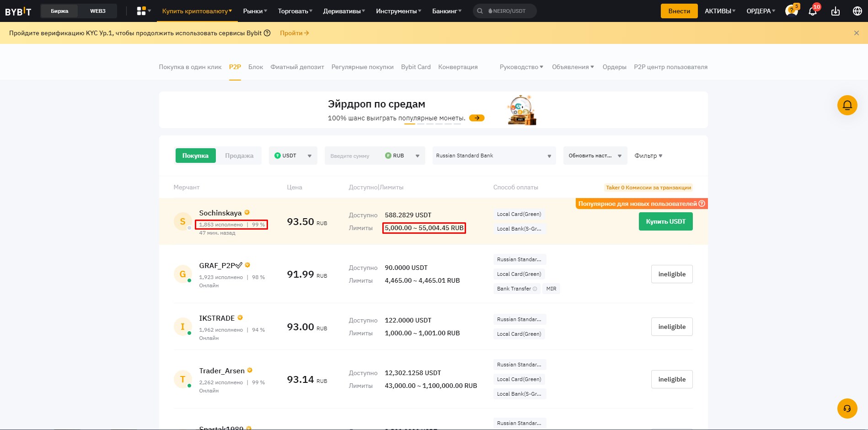
Task: Switch to the Продажа toggle
Action: [239, 156]
